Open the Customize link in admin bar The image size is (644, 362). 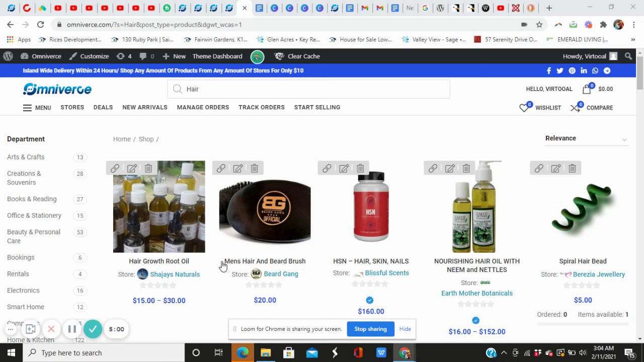[89, 56]
